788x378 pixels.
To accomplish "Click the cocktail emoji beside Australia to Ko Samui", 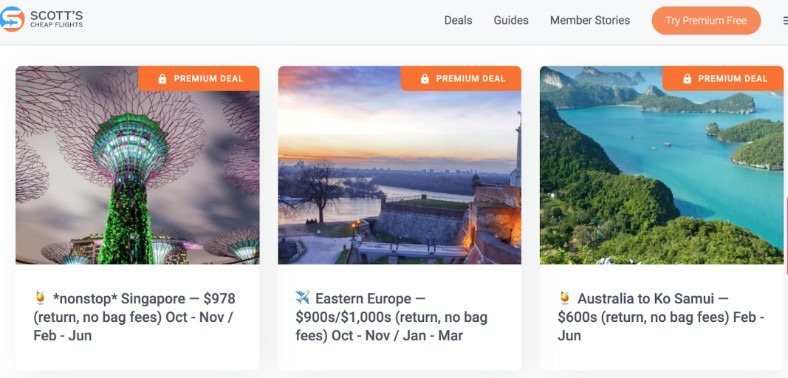I will [x=565, y=298].
